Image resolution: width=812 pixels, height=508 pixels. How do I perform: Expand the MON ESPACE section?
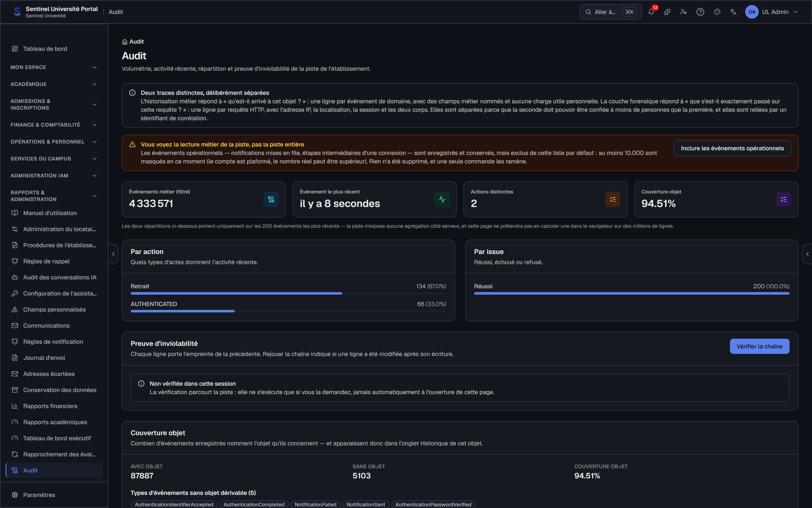click(x=54, y=67)
